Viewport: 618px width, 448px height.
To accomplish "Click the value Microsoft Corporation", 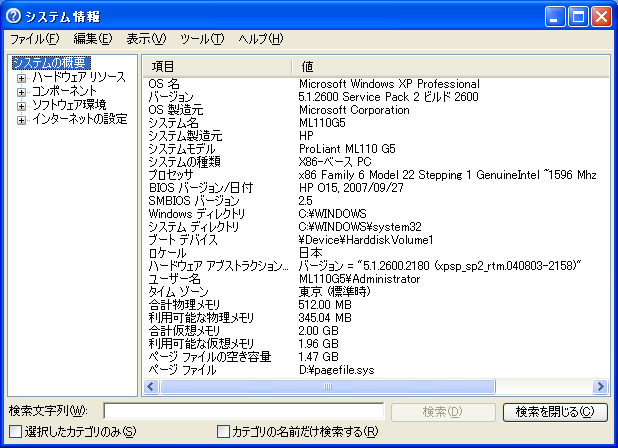I will coord(354,110).
